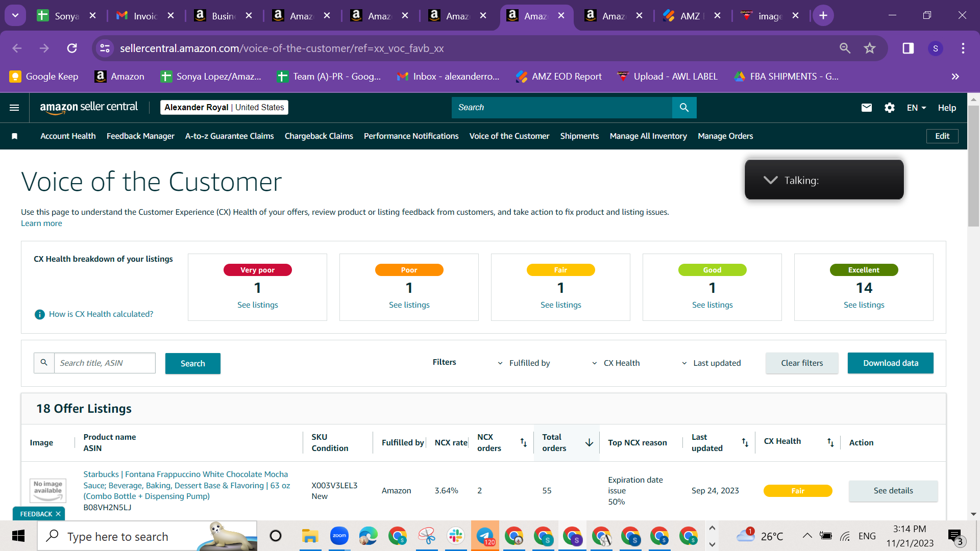Click the Search title, ASIN input field

[x=105, y=363]
